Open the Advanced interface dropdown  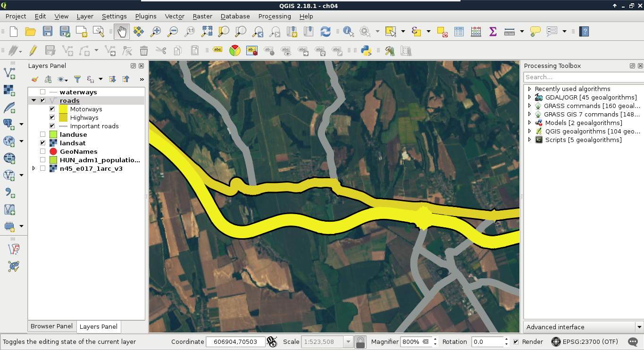pyautogui.click(x=639, y=327)
